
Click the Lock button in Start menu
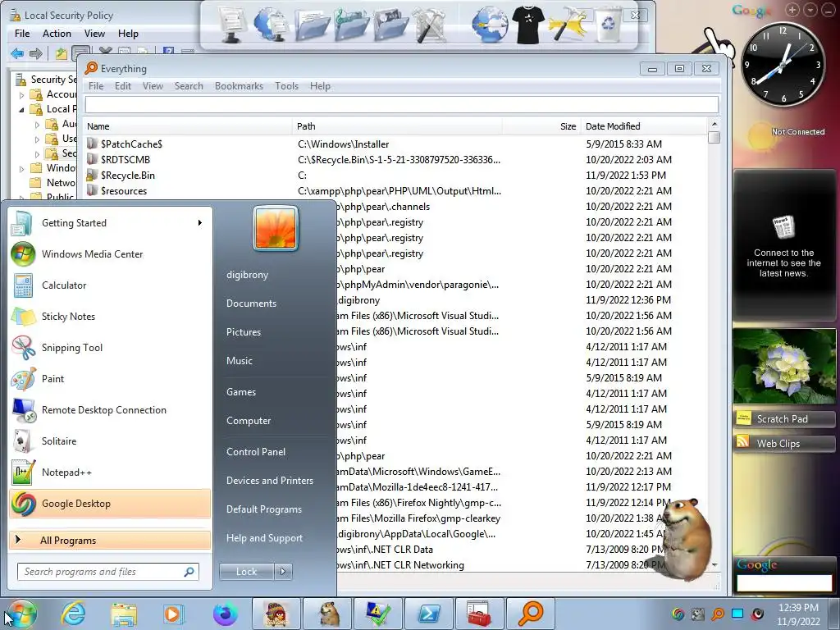click(246, 572)
